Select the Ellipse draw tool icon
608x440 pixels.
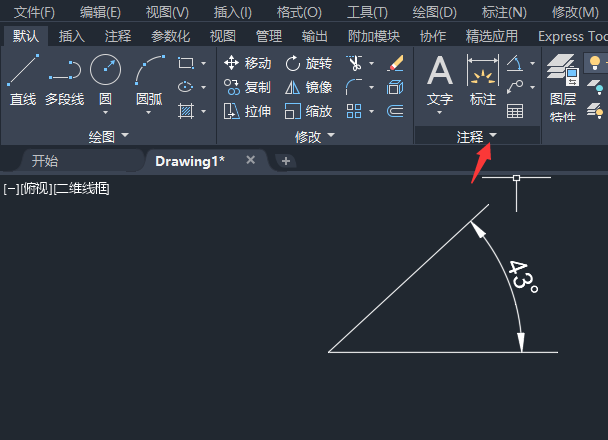(185, 87)
